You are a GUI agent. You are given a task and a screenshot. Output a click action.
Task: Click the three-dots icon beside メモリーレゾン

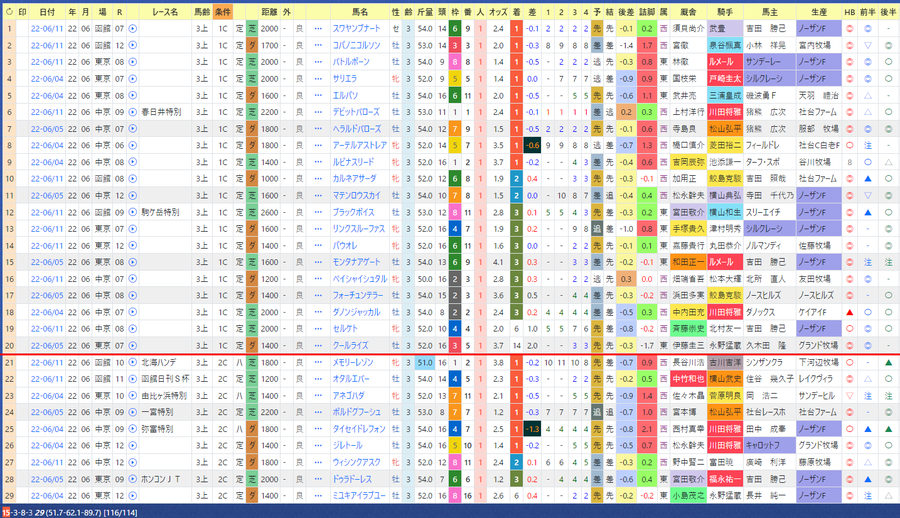click(319, 363)
